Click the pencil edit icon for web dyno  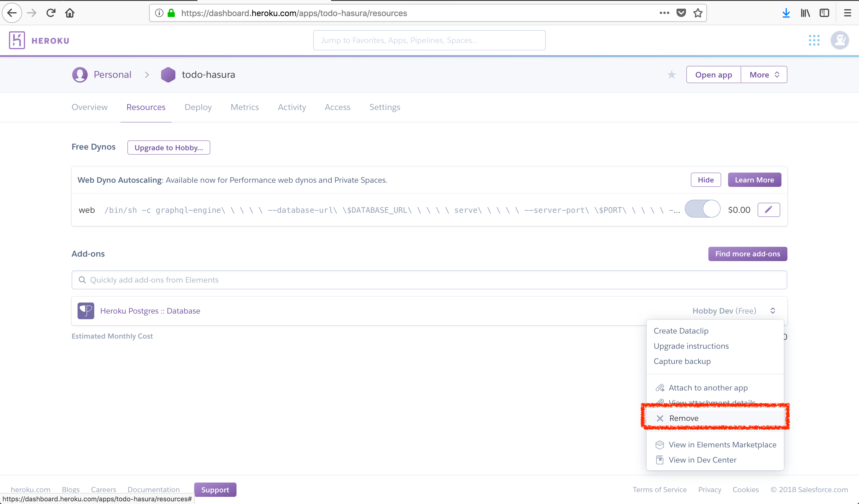tap(769, 210)
